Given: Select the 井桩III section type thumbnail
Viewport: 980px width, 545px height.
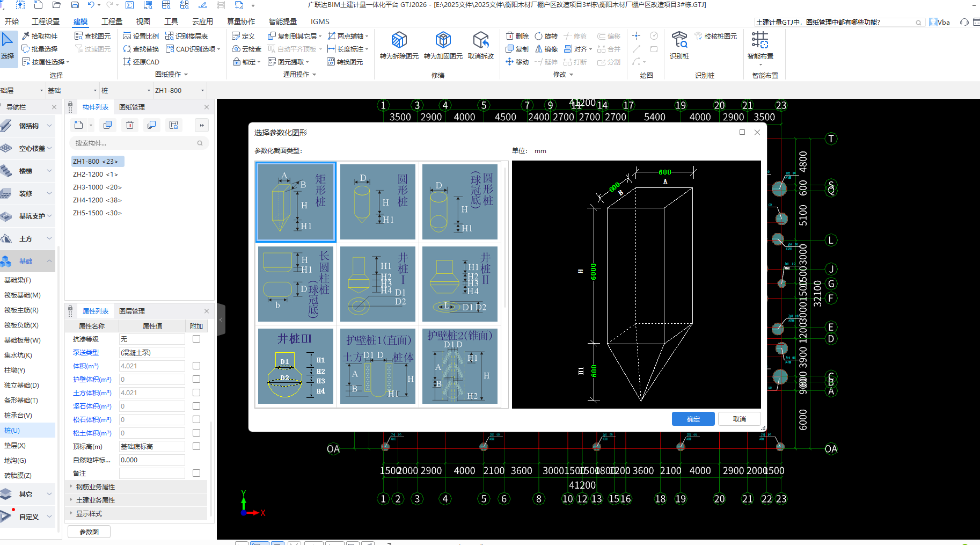Looking at the screenshot, I should click(296, 366).
